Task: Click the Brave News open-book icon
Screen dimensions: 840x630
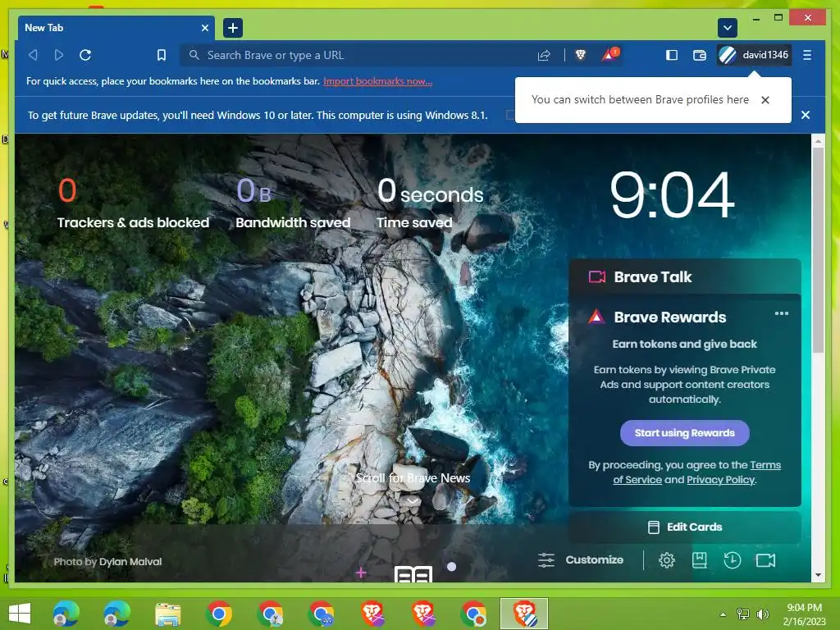Action: coord(413,573)
